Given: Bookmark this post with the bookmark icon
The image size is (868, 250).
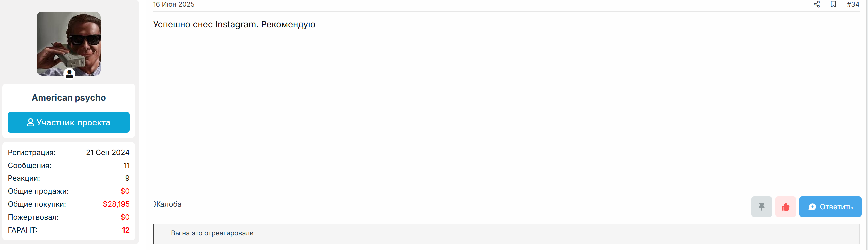Looking at the screenshot, I should coord(833,4).
